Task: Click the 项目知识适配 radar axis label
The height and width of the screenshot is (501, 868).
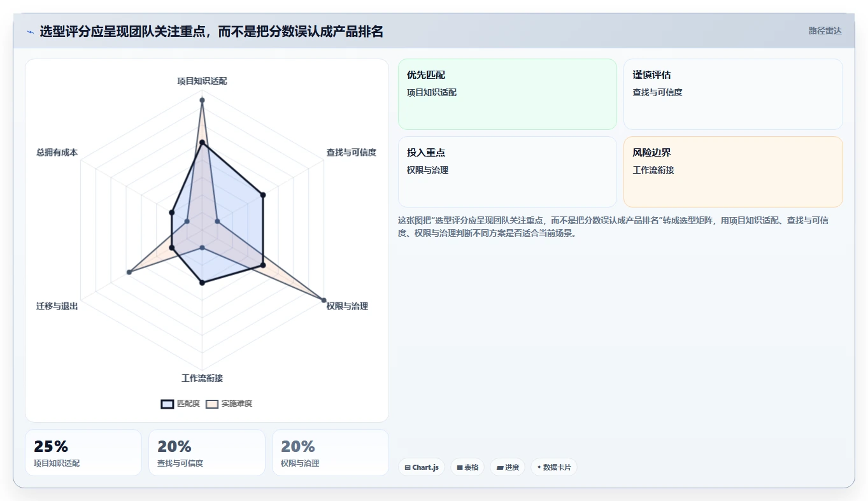Action: click(202, 81)
